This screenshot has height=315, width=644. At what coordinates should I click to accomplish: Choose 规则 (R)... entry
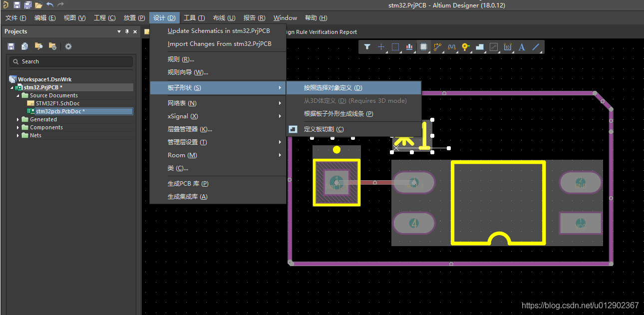point(218,59)
